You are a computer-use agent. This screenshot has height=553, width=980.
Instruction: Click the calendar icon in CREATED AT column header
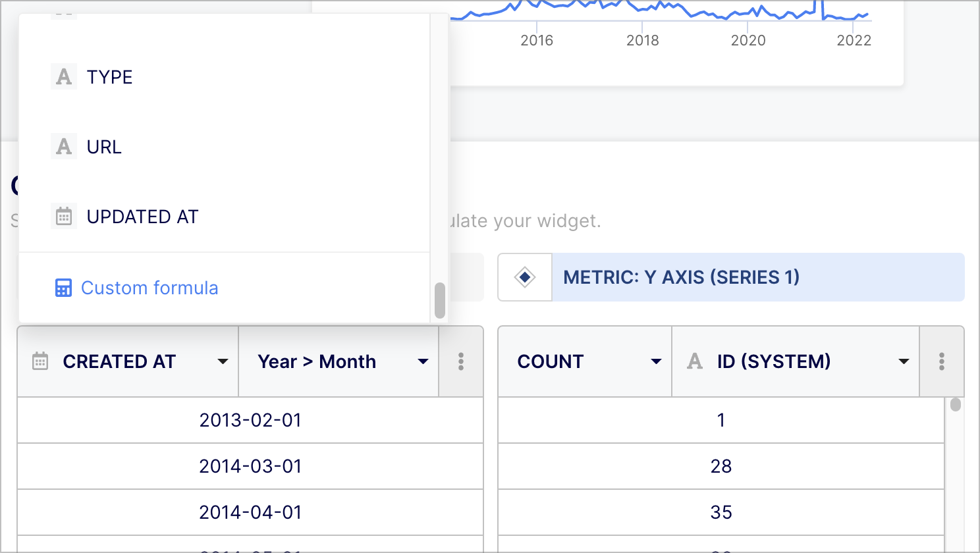click(x=40, y=361)
